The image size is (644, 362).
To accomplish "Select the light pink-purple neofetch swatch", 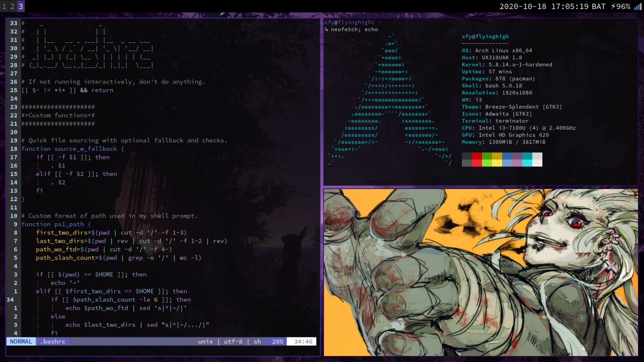I will (517, 163).
